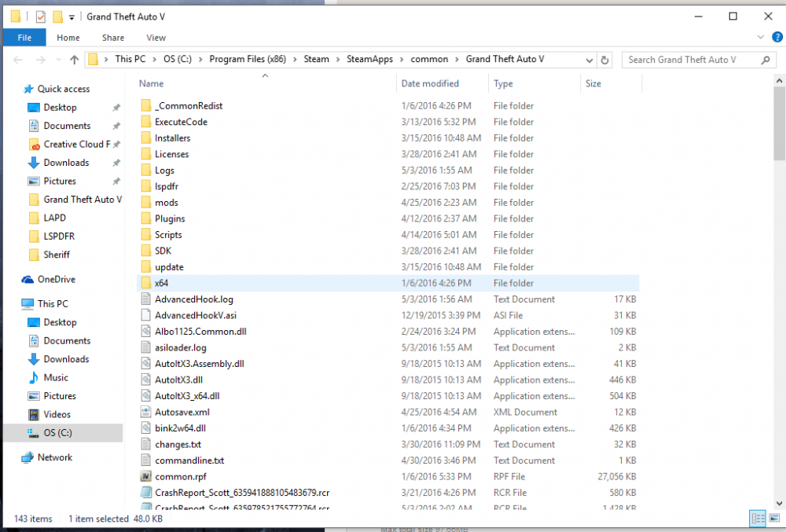Select Network in navigation pane
Screen dimensions: 786x532
55,457
